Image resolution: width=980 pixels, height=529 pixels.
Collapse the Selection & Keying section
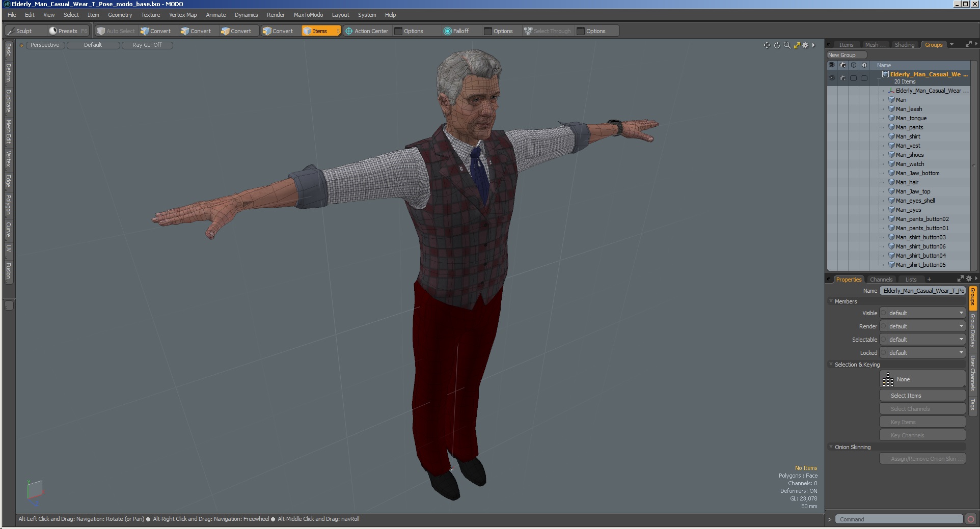[831, 365]
